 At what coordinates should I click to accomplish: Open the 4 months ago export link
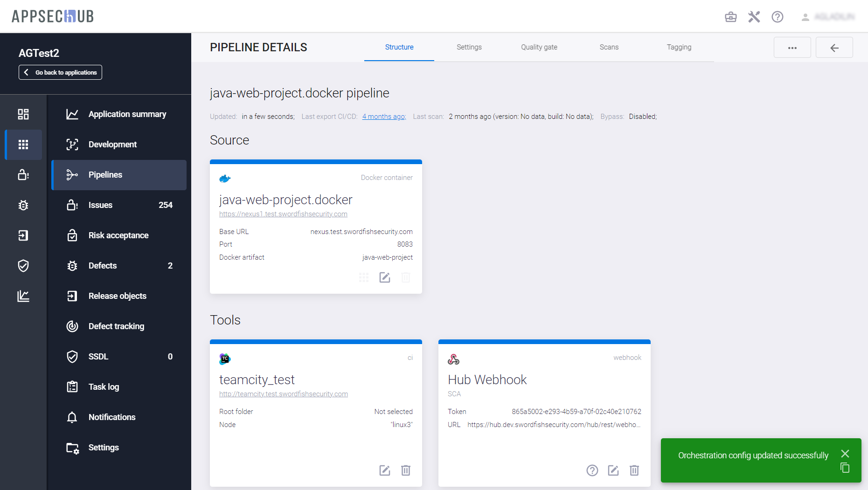click(384, 117)
